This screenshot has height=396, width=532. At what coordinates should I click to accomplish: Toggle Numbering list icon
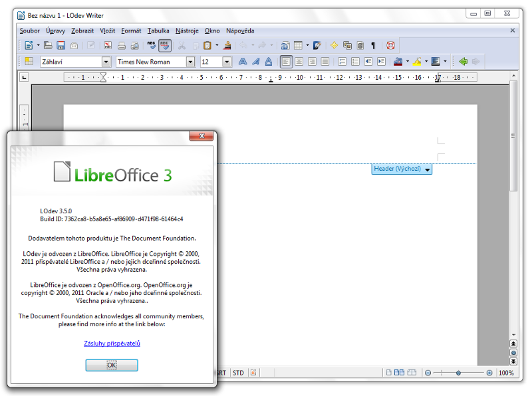[x=342, y=61]
